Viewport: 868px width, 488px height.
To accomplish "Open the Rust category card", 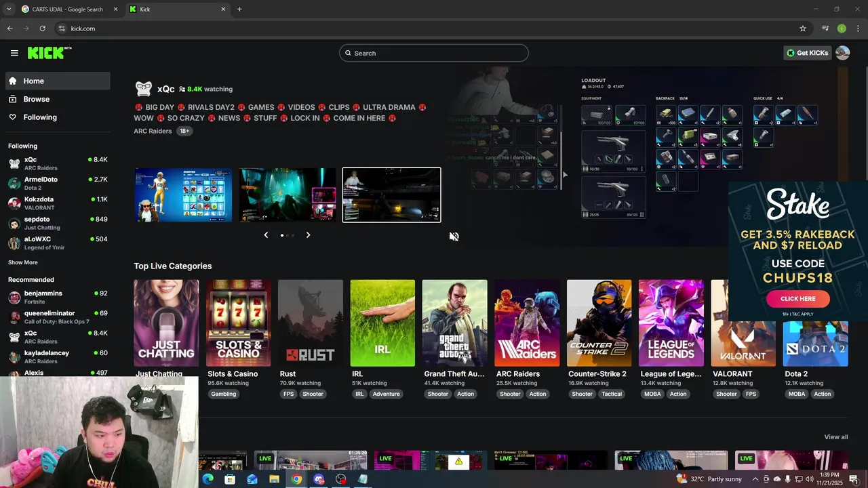I will (x=311, y=323).
